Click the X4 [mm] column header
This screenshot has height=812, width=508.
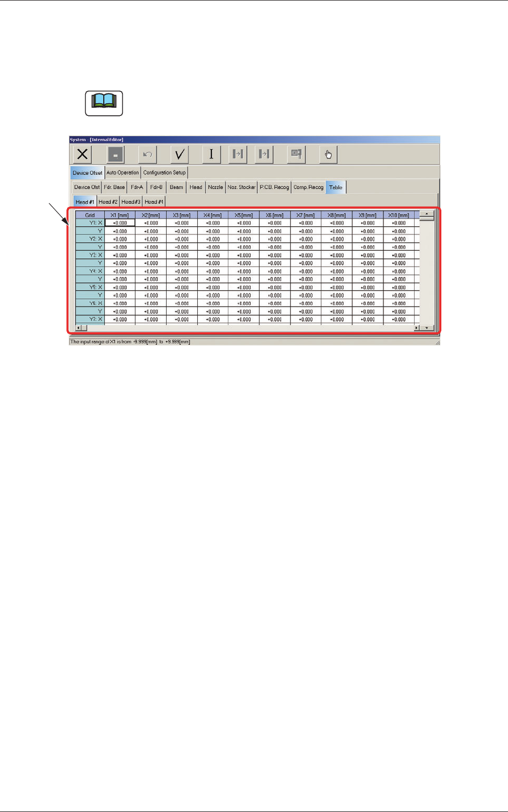tap(212, 215)
